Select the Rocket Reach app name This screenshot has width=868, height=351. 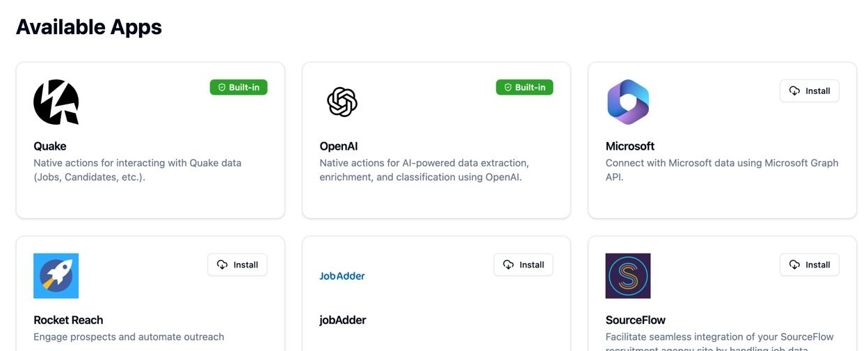[x=68, y=320]
